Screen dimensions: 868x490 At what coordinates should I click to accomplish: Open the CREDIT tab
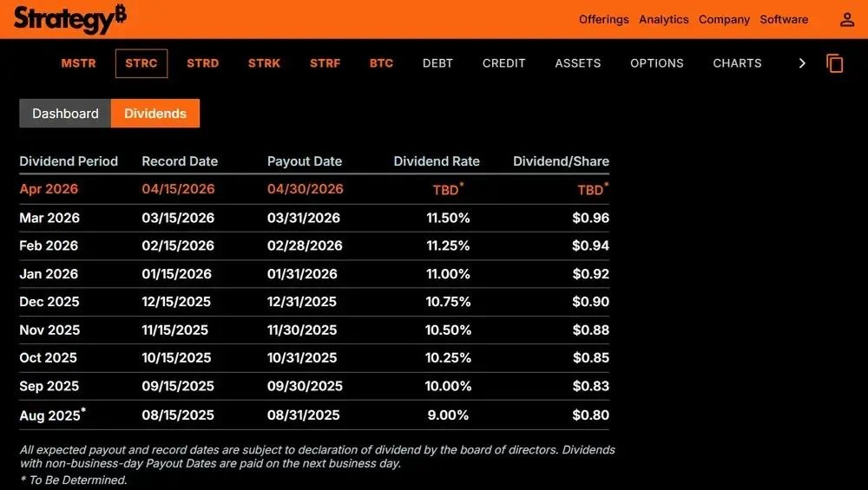[503, 63]
